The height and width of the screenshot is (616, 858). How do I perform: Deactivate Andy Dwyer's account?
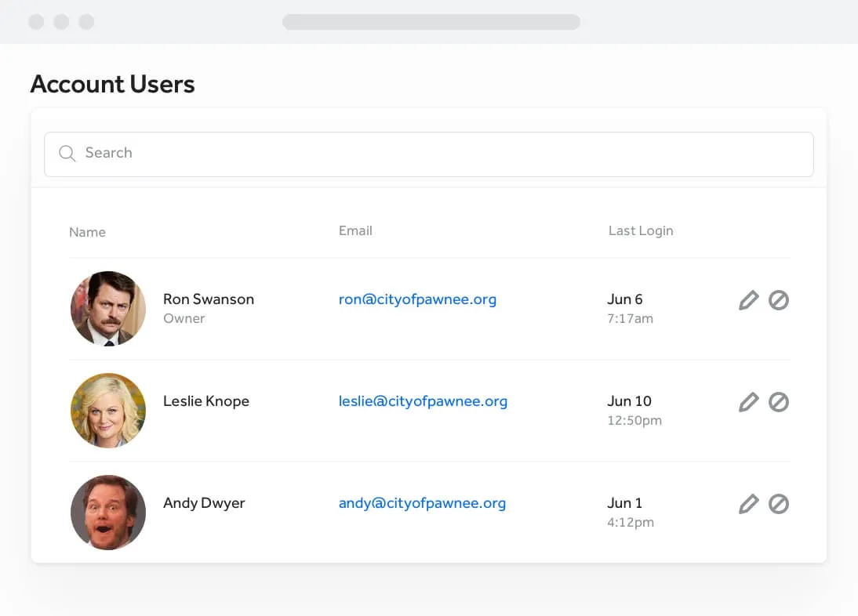click(779, 504)
